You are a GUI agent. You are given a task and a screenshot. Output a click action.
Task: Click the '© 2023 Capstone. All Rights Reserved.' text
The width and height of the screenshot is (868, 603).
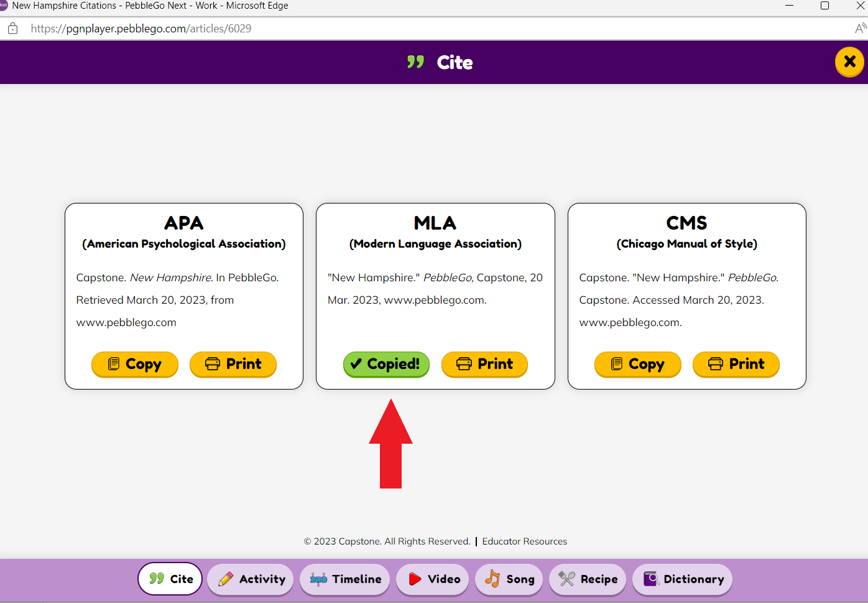coord(387,541)
